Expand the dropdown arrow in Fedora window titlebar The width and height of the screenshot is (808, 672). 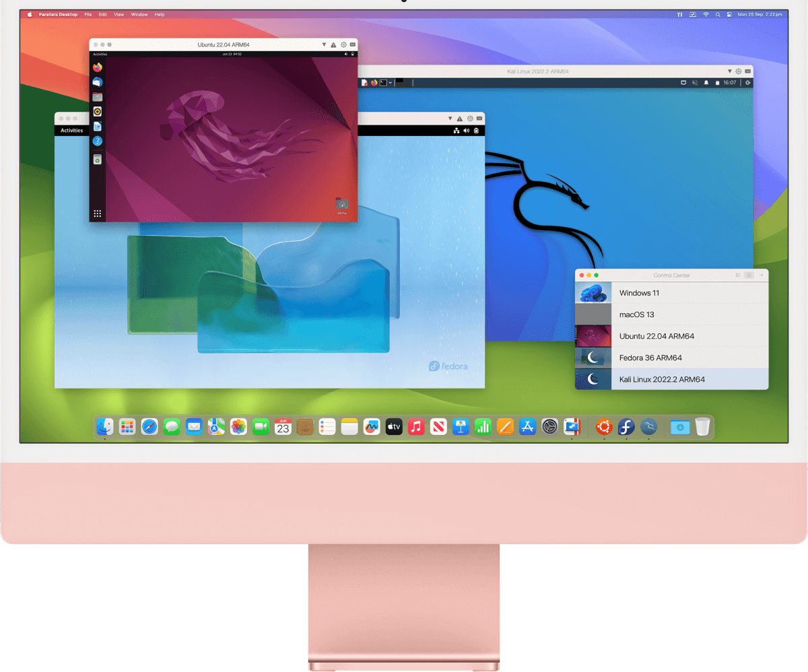click(x=451, y=118)
